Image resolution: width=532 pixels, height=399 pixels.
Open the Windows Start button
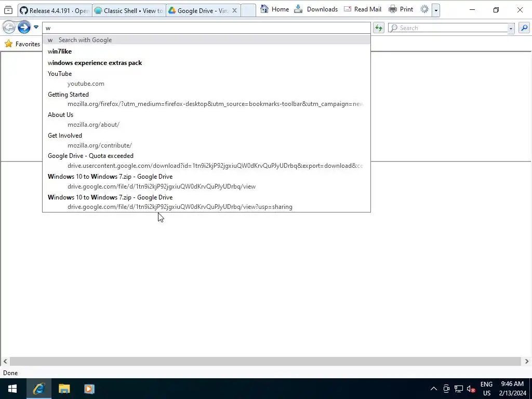tap(12, 389)
